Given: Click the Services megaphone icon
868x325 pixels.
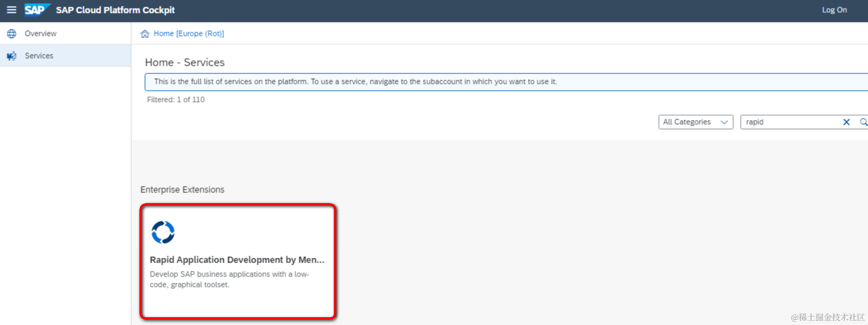Looking at the screenshot, I should (x=12, y=56).
